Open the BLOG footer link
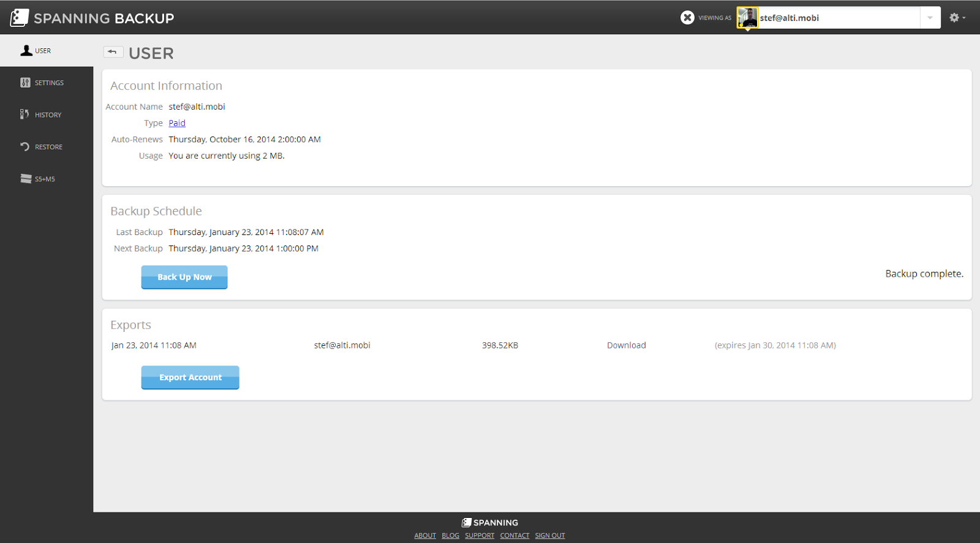The height and width of the screenshot is (543, 980). pos(450,536)
